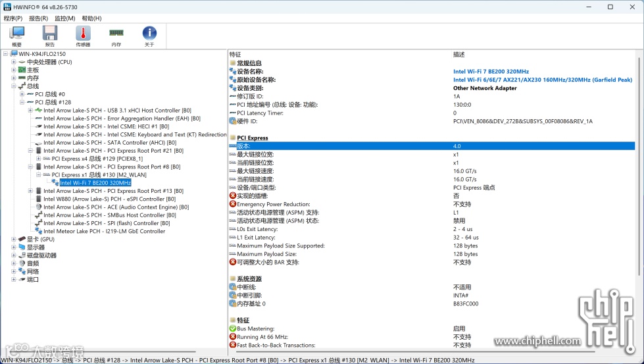
Task: Click the 设备名称 value Intel Wi-Fi 7 BE200
Action: tap(491, 72)
